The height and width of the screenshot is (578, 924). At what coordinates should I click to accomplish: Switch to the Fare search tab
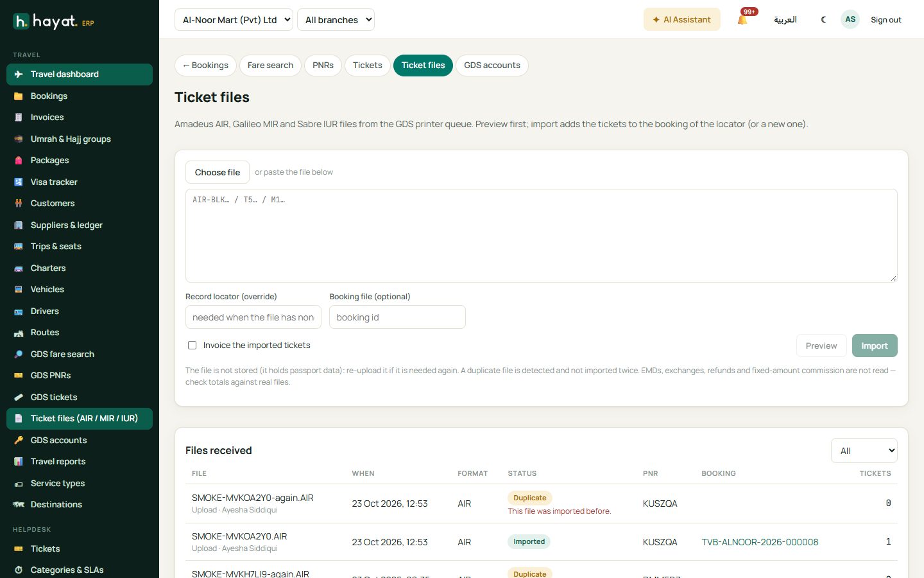pos(270,66)
